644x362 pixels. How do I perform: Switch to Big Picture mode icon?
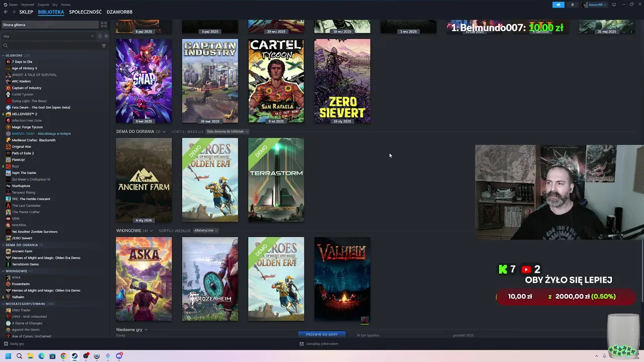pyautogui.click(x=614, y=5)
